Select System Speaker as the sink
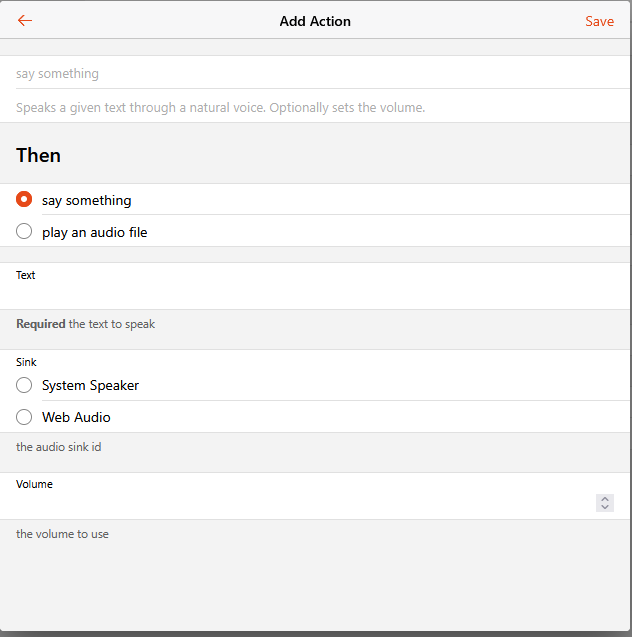The image size is (632, 637). pos(24,385)
